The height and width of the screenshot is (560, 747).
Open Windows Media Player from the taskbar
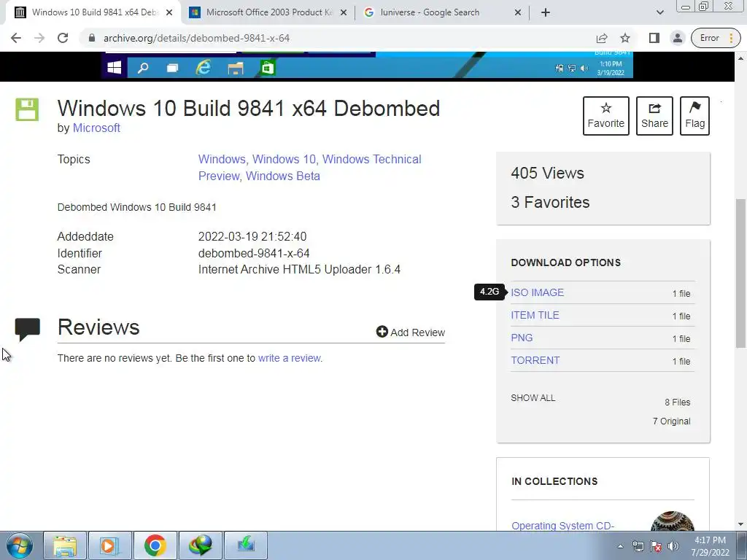[x=109, y=545]
